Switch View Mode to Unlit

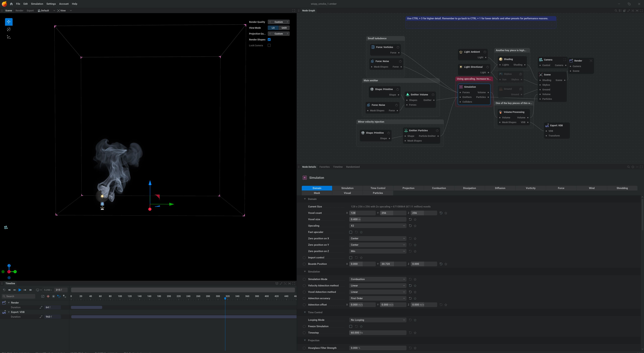(x=284, y=28)
